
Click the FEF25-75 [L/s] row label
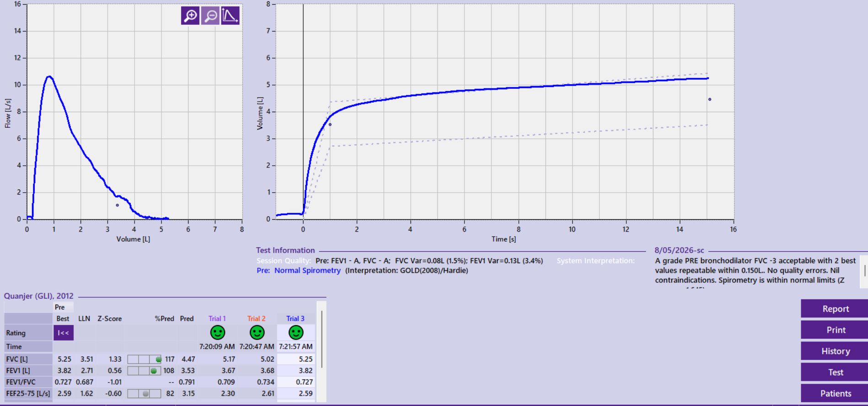pos(28,394)
